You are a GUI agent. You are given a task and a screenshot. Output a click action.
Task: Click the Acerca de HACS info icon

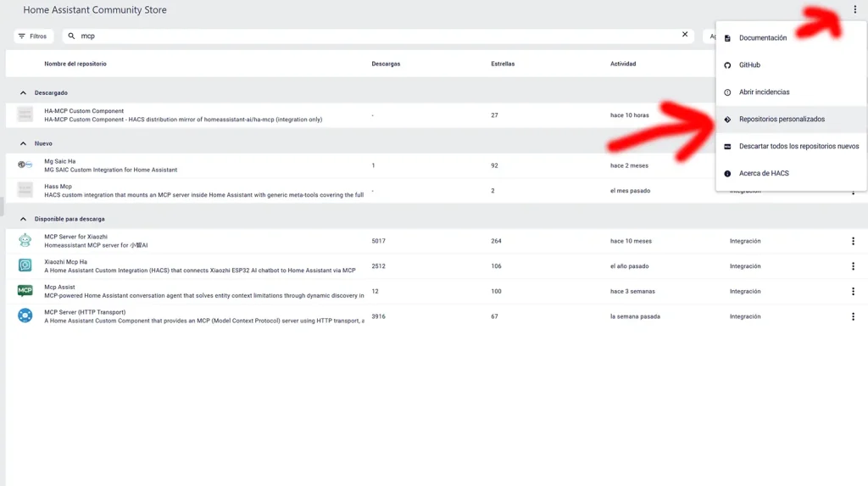click(727, 174)
